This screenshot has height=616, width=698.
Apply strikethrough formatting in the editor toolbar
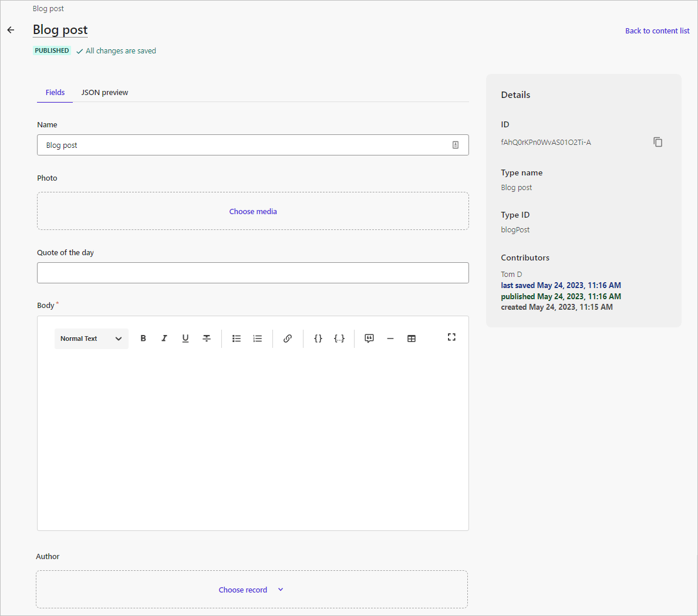point(206,338)
